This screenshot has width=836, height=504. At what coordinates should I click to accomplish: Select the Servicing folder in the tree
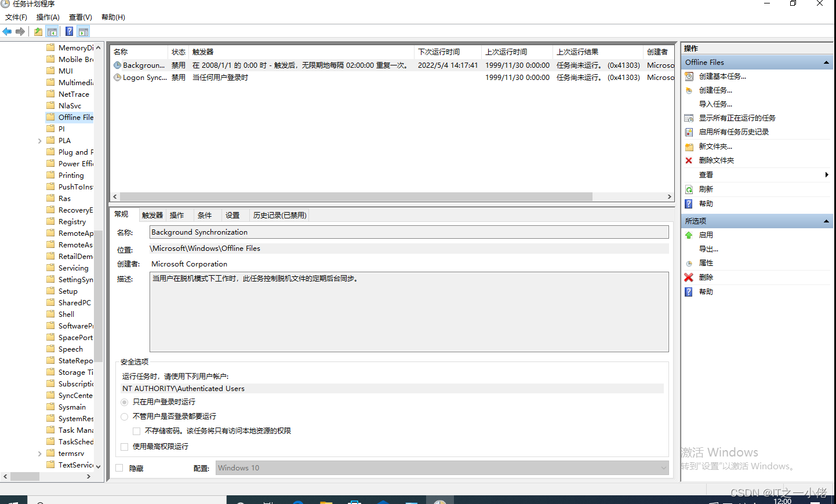(x=73, y=268)
